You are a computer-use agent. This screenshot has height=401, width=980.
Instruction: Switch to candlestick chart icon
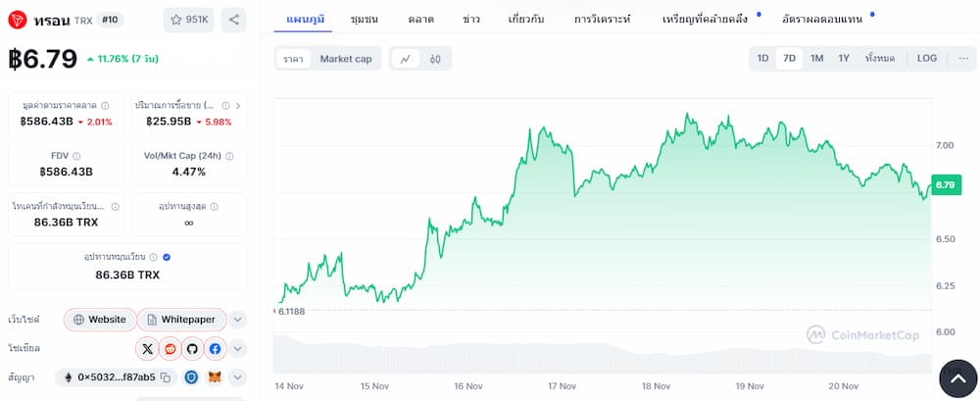click(x=435, y=59)
